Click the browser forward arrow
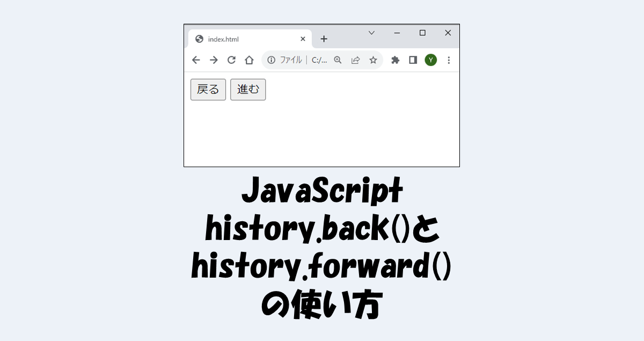Screen dimensions: 644x341 point(214,60)
